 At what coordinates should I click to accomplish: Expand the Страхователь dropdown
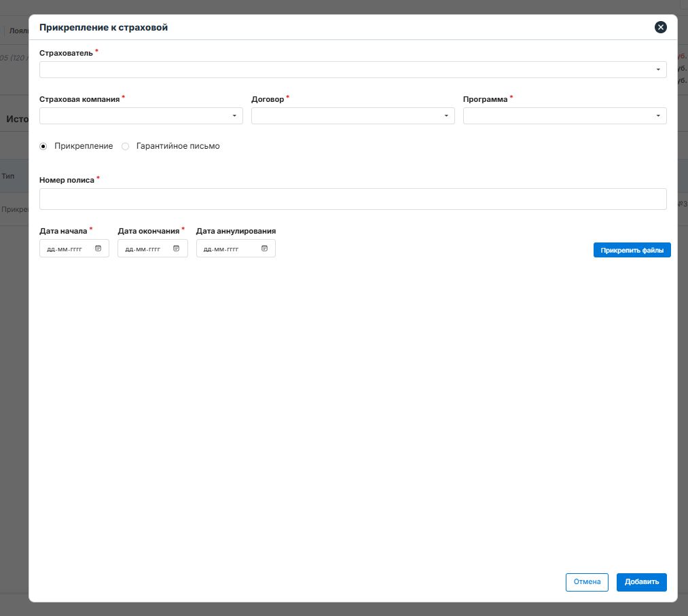coord(352,70)
